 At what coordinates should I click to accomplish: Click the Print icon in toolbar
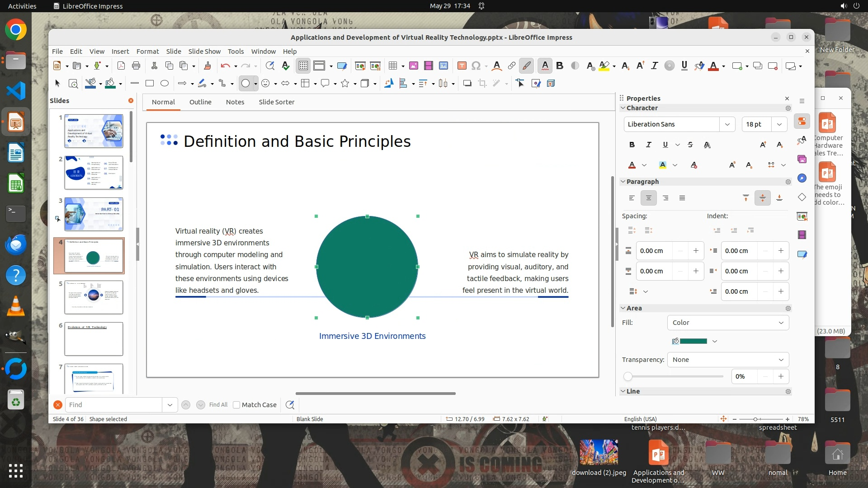[136, 66]
